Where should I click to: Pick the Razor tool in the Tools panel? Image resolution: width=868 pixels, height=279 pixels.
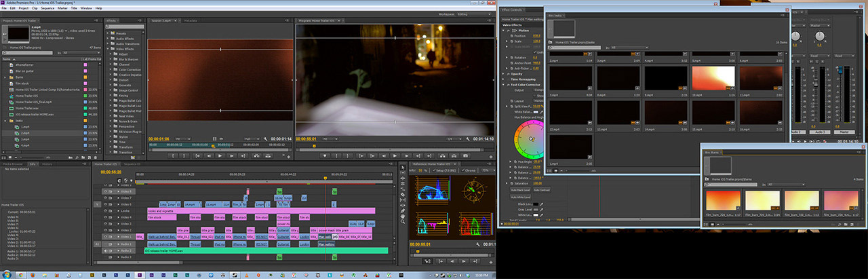click(403, 194)
